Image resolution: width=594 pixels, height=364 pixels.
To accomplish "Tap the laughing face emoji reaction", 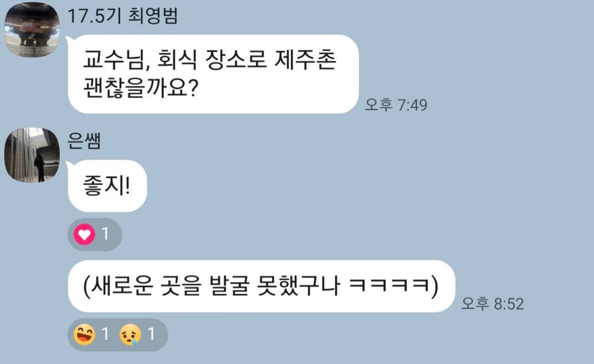I will 84,335.
